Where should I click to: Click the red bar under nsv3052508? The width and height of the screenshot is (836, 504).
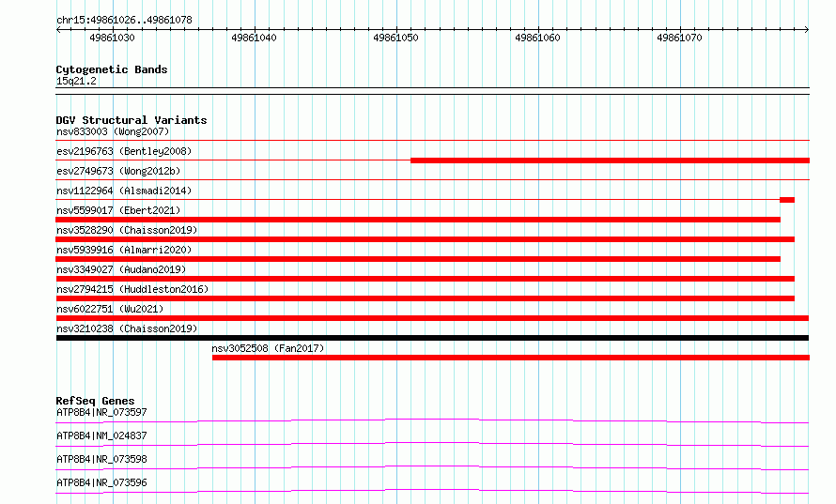click(x=511, y=358)
